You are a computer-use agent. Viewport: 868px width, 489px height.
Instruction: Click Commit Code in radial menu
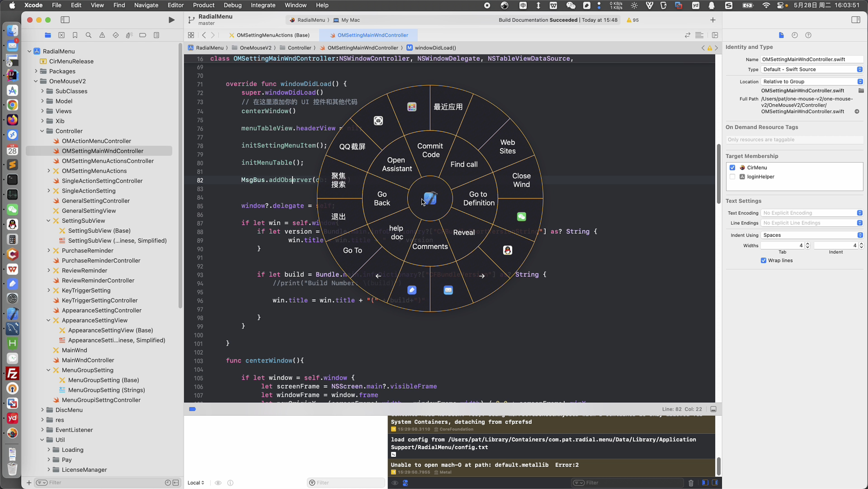(x=430, y=150)
